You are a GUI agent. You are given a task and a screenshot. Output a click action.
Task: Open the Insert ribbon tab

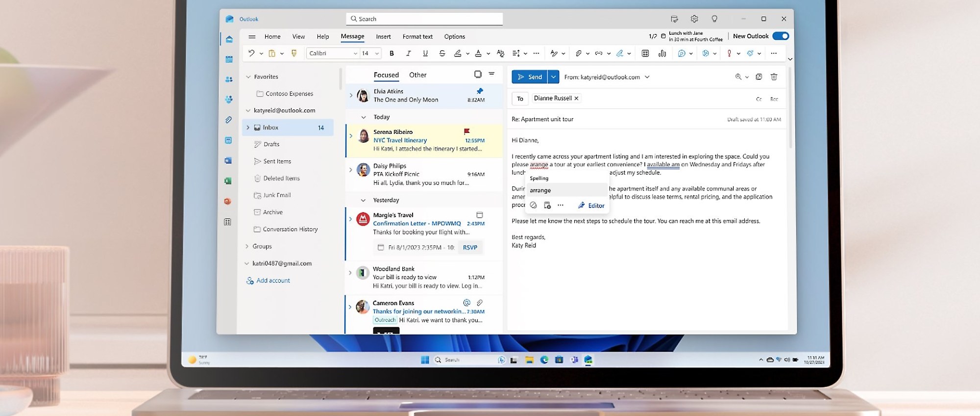point(383,36)
